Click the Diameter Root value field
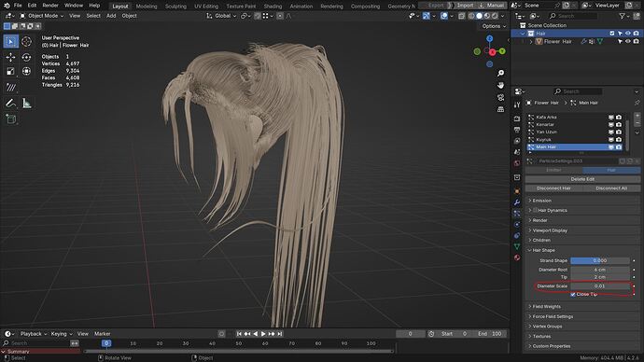The height and width of the screenshot is (362, 644). 599,270
